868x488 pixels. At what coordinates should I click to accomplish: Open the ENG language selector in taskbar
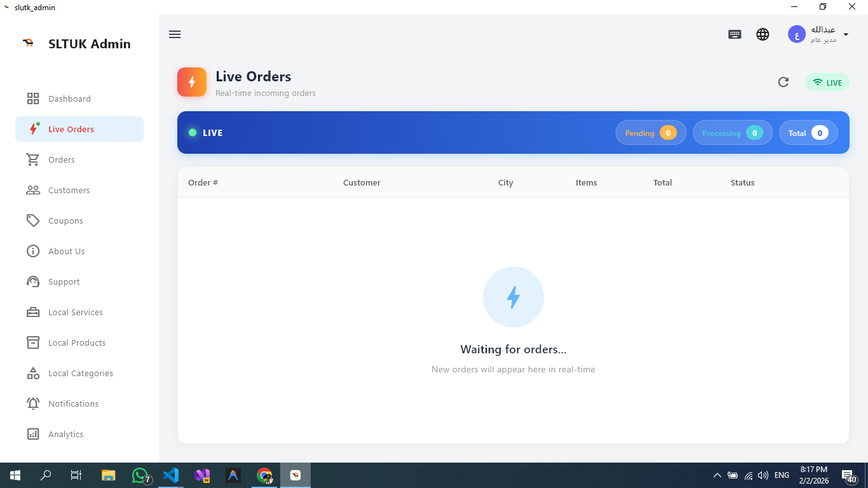(x=781, y=475)
